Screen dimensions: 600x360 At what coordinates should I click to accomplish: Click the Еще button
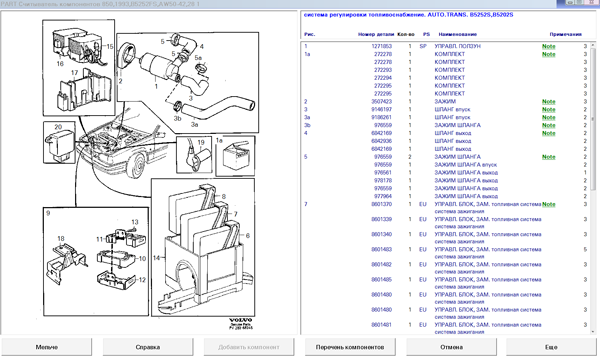[551, 347]
